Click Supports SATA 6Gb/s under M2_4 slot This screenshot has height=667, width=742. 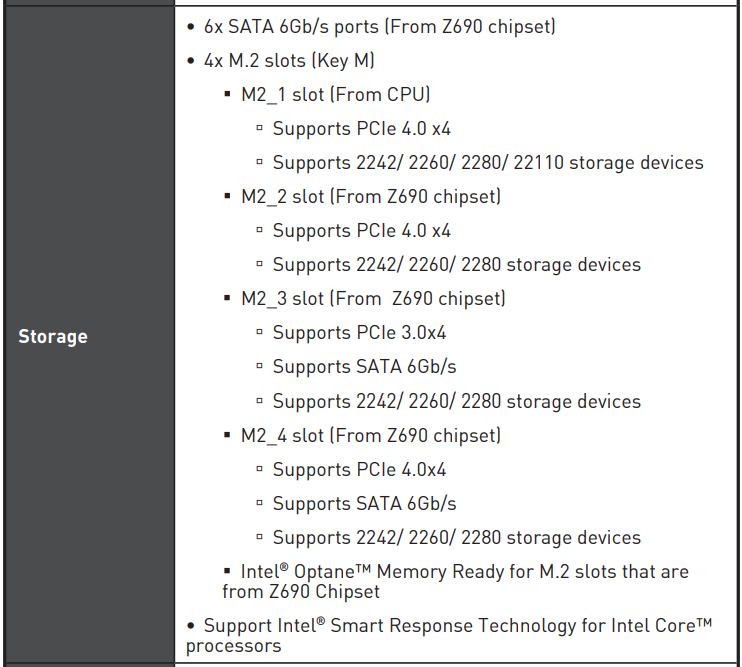[x=364, y=504]
